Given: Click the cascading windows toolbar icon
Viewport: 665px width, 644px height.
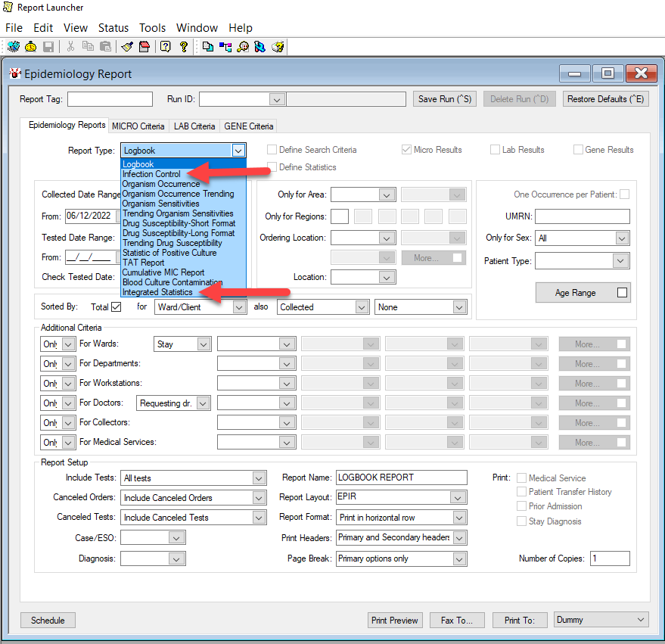Looking at the screenshot, I should (x=208, y=47).
